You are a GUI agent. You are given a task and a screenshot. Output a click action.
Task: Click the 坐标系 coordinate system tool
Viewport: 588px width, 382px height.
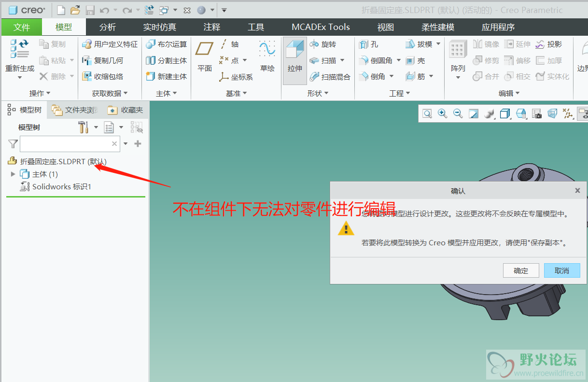click(x=236, y=76)
